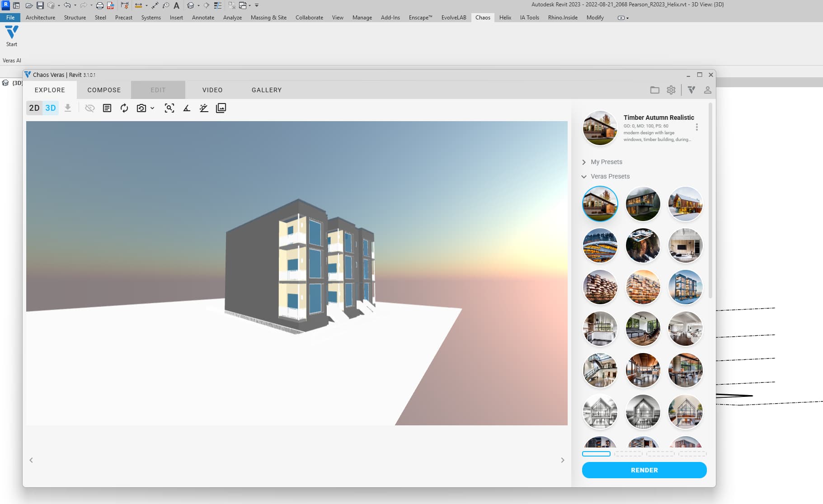
Task: Click the refresh view icon
Action: (124, 108)
